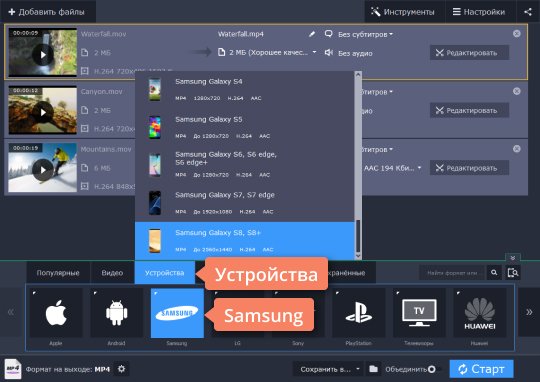Click Редактировать for Canyon.mov
This screenshot has width=540, height=382.
[469, 110]
